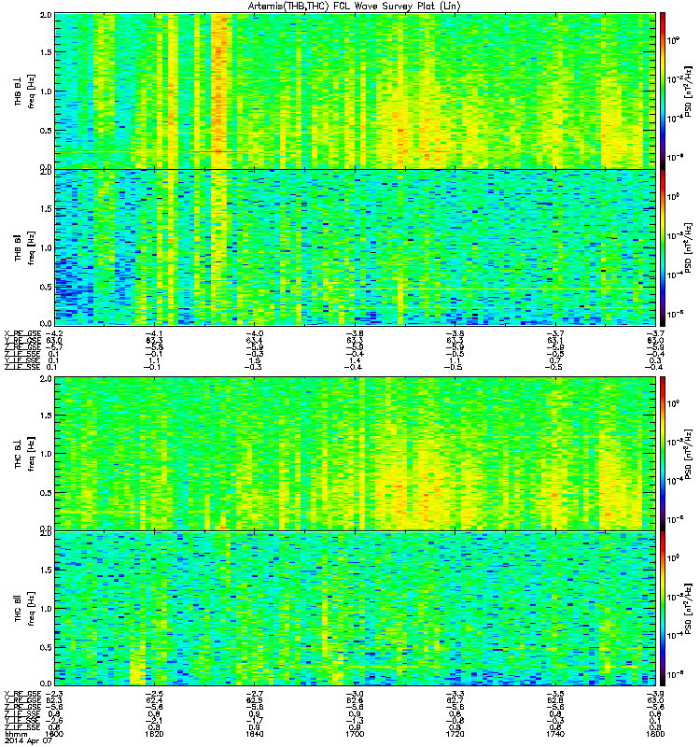The height and width of the screenshot is (747, 700).
Task: Click the color bar beside the THB B-parallel panel
Action: [663, 247]
